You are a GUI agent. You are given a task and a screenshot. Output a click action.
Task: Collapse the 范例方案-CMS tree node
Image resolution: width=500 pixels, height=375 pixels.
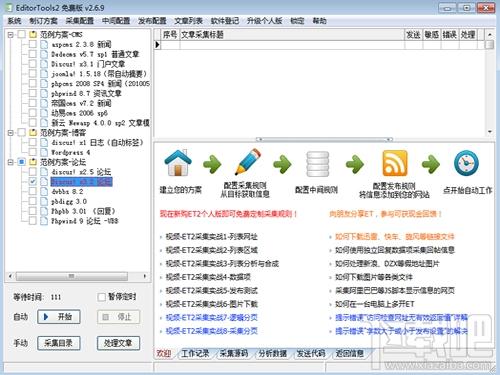tap(11, 34)
